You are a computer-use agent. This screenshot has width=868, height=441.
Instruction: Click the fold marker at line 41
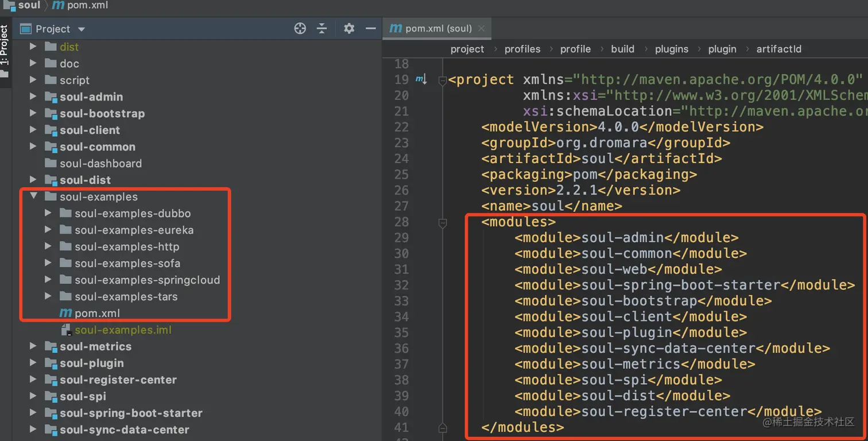click(x=442, y=428)
